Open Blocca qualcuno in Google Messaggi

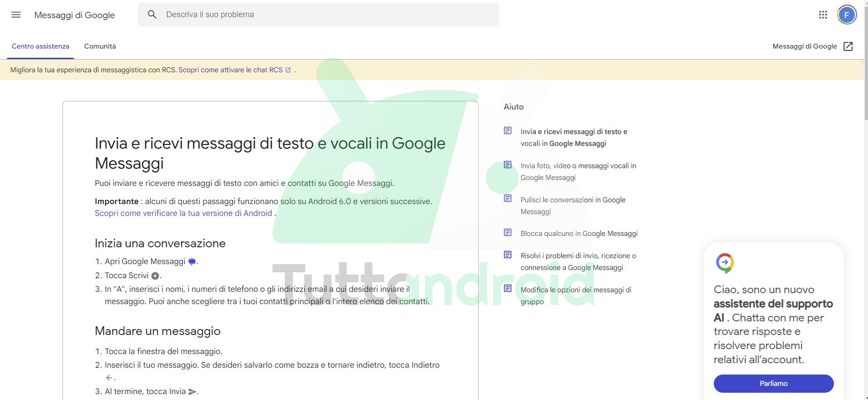tap(579, 234)
